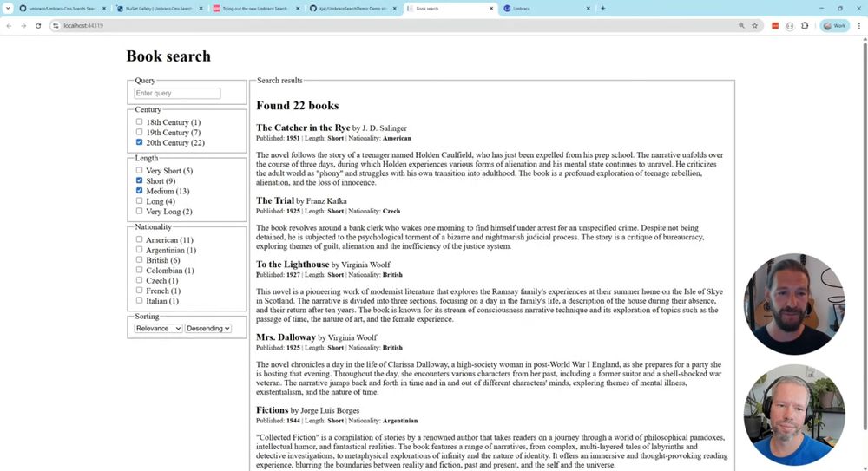Click the Book search page heading
This screenshot has width=868, height=471.
click(x=168, y=56)
